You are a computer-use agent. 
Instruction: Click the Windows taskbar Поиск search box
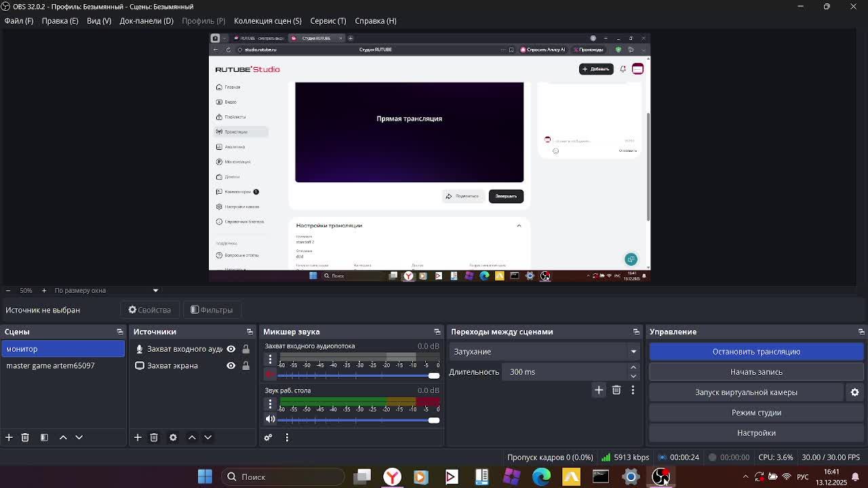(x=283, y=476)
